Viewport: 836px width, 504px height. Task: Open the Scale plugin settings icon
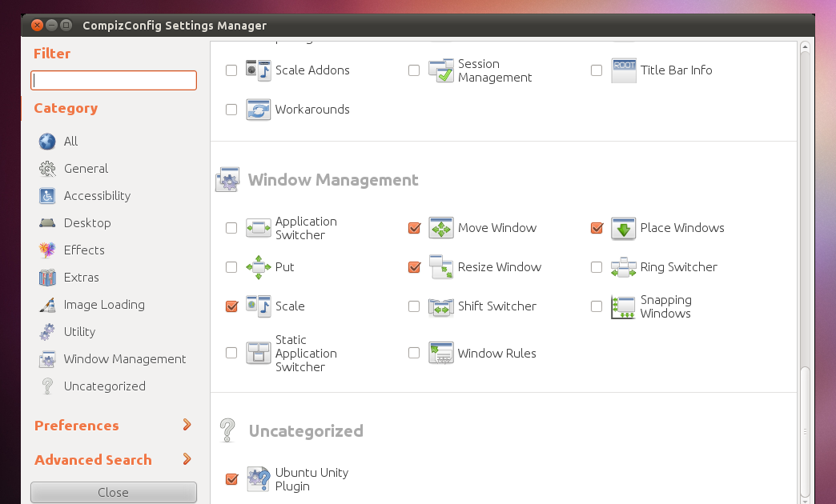pyautogui.click(x=257, y=306)
